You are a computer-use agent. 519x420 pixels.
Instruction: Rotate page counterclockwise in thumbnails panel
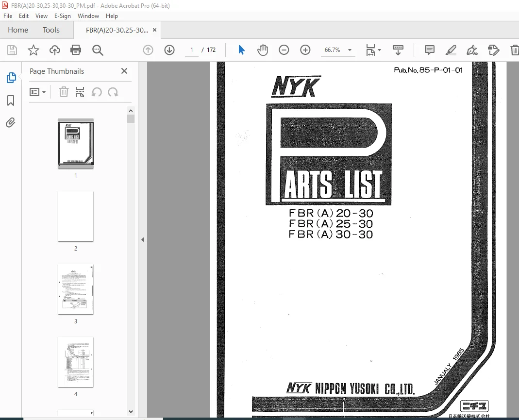coord(97,92)
